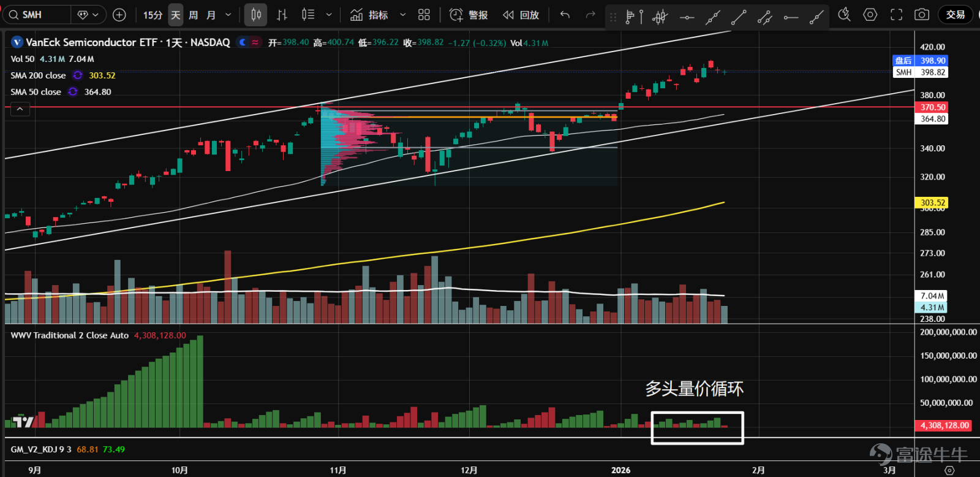Click the red 4,308,128.00 WWV value label

click(944, 425)
